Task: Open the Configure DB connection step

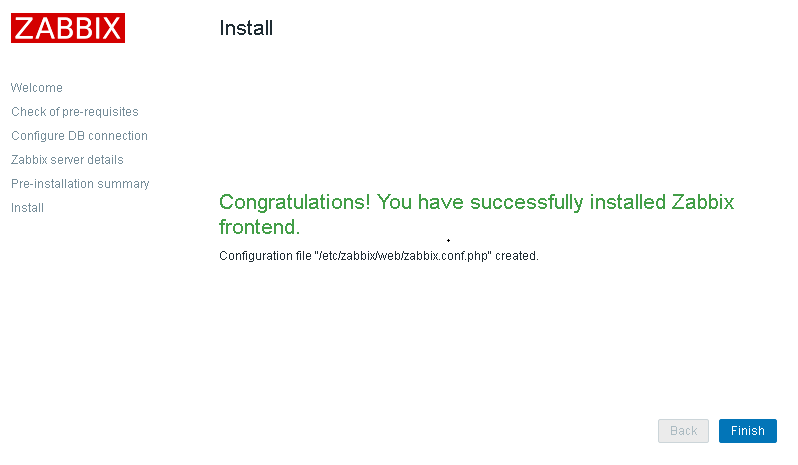Action: coord(79,136)
